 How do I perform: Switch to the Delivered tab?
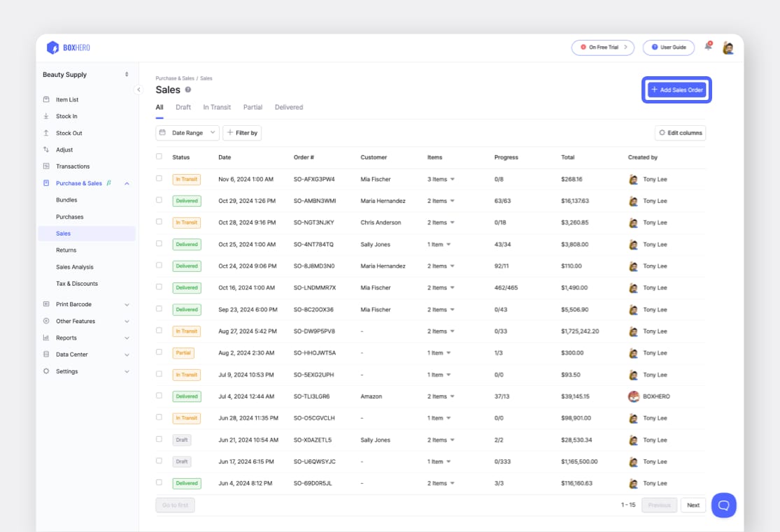click(288, 107)
